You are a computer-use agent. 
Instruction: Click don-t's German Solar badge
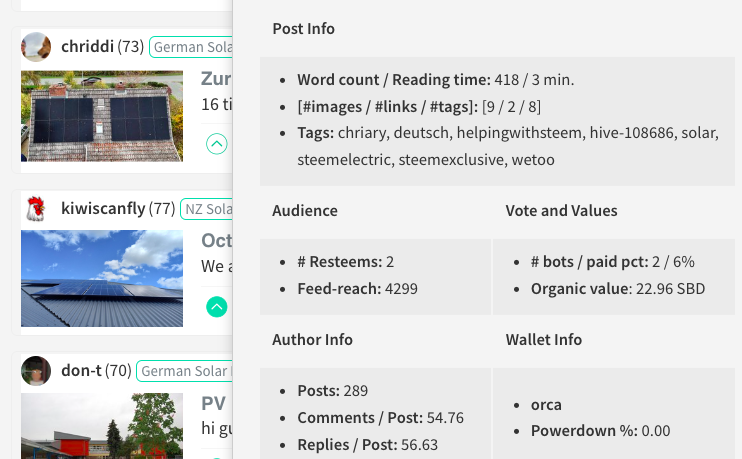click(184, 371)
